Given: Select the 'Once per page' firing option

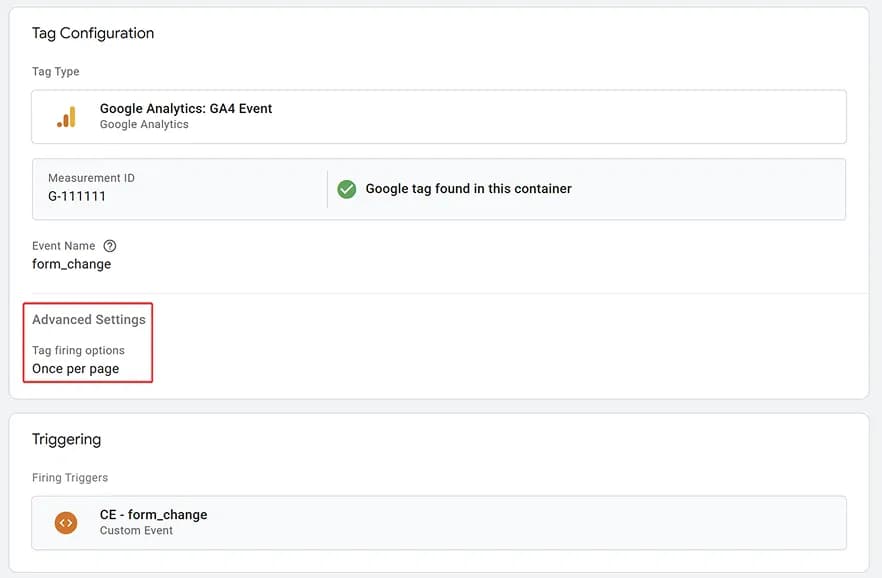Looking at the screenshot, I should pos(76,368).
